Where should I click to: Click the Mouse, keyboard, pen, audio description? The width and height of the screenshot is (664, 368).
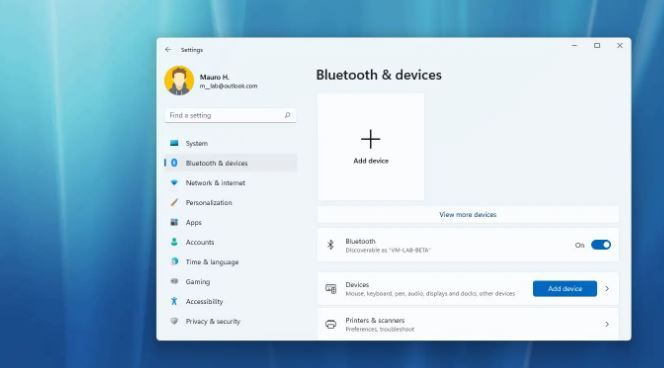click(430, 293)
